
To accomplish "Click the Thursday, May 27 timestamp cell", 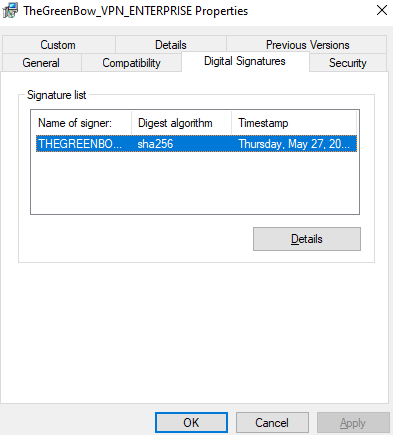I will [294, 144].
